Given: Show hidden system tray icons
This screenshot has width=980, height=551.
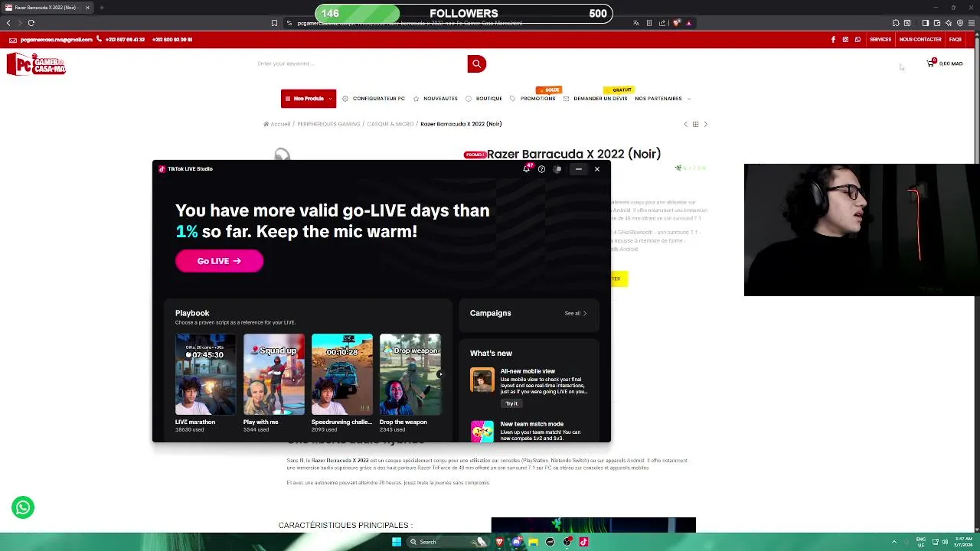Looking at the screenshot, I should [x=893, y=542].
